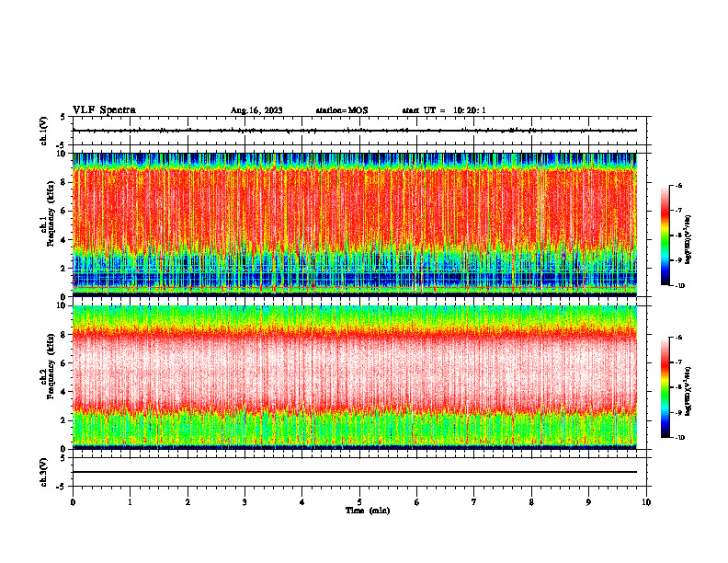This screenshot has height=563, width=728.
Task: Click time axis tick label '5'
Action: tap(359, 502)
